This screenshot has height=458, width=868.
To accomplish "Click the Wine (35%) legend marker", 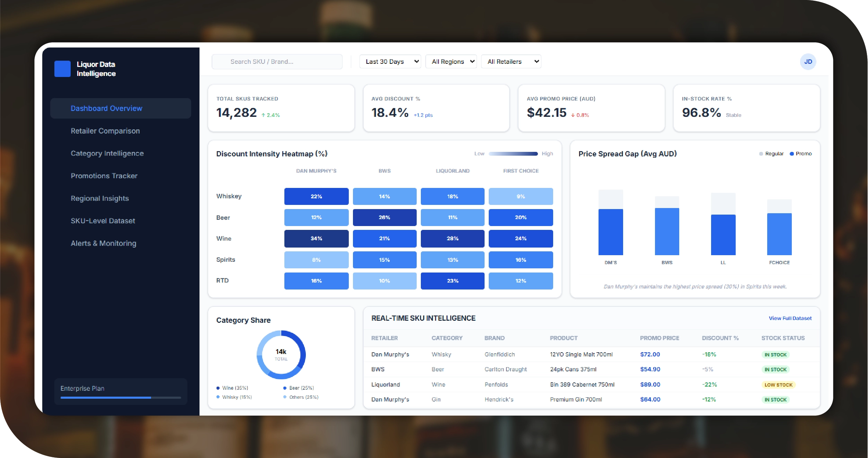I will pos(218,388).
